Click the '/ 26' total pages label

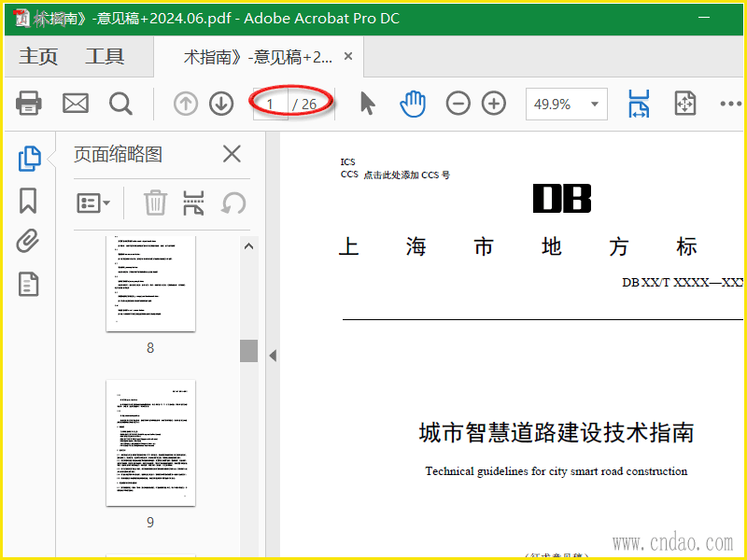point(304,104)
